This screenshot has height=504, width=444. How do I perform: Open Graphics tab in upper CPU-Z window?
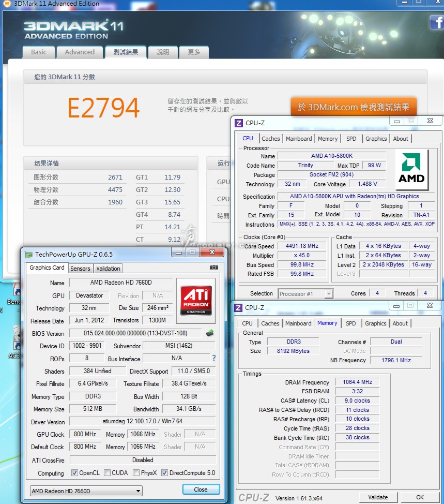376,139
